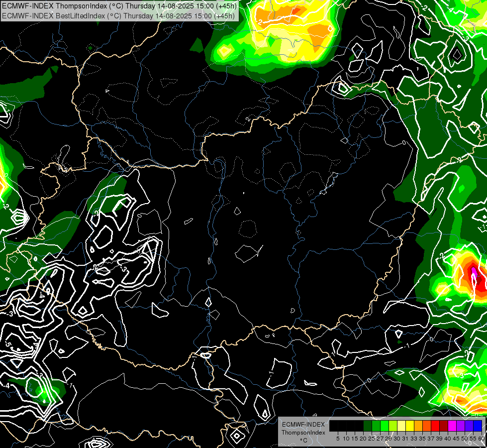Click the blue legend swatch (55-60)
The width and height of the screenshot is (487, 448).
click(478, 426)
